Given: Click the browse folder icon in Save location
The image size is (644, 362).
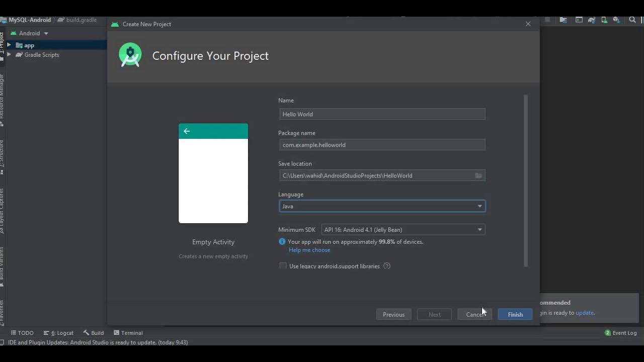Looking at the screenshot, I should [478, 175].
